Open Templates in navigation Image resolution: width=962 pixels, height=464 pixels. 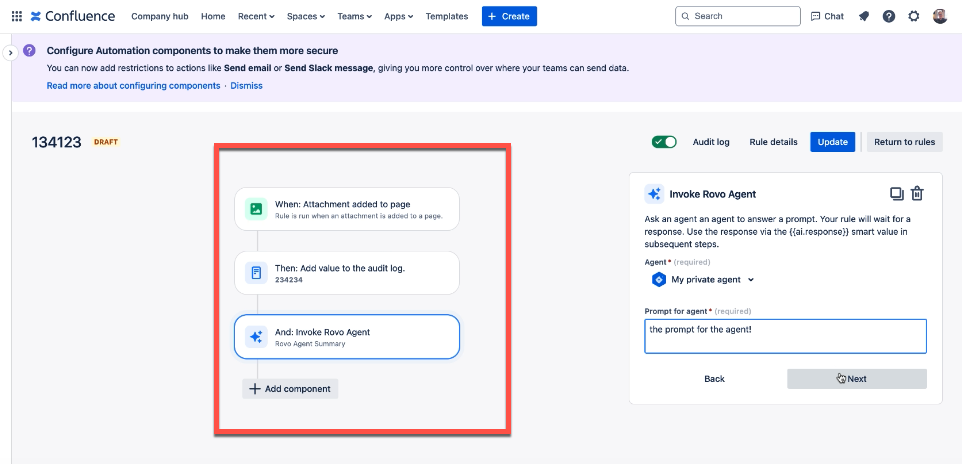point(447,16)
